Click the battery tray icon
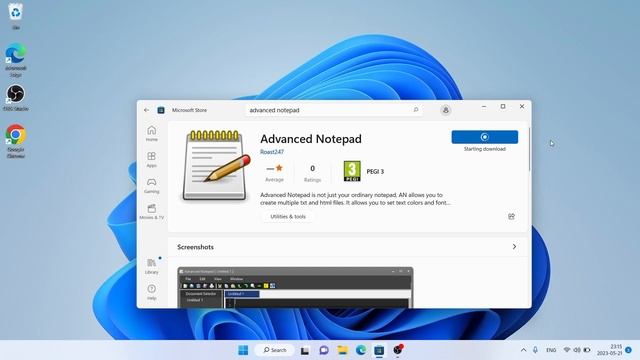This screenshot has width=640, height=360. coord(587,350)
